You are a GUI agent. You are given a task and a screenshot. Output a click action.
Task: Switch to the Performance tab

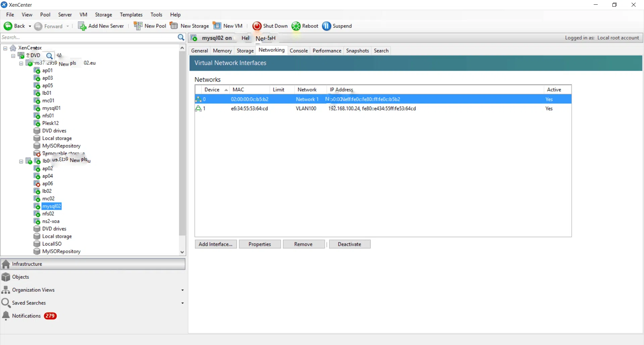coord(327,51)
